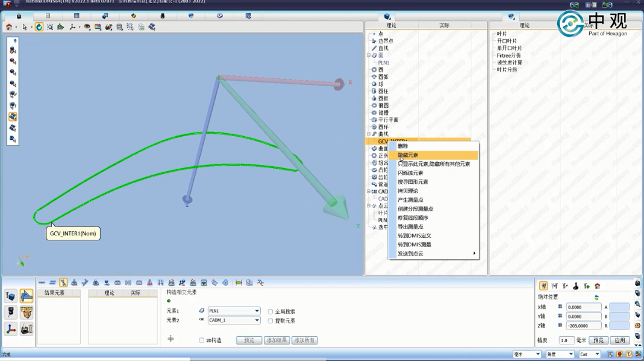This screenshot has width=644, height=362.
Task: Check the 2D构造 option
Action: pos(202,340)
